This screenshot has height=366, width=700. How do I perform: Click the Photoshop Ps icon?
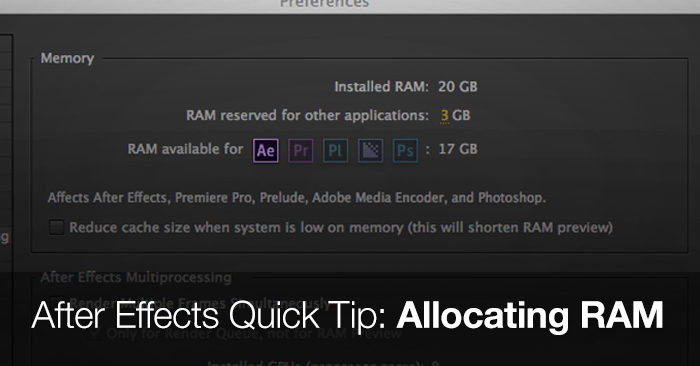click(405, 150)
